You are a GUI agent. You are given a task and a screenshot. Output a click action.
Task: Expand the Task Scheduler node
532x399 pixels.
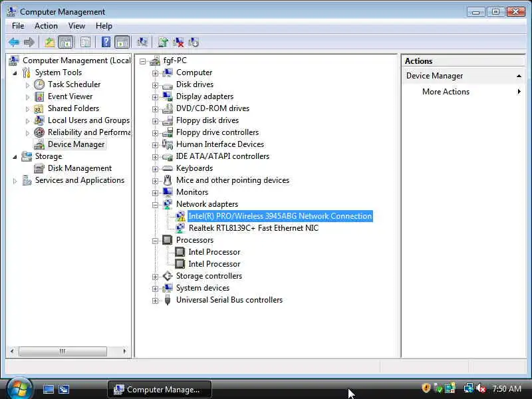click(x=27, y=85)
